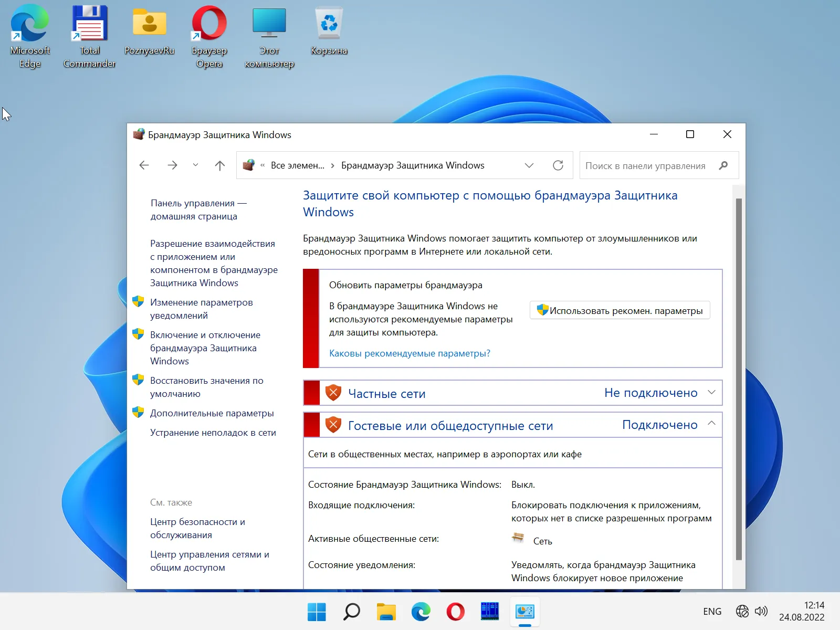Open Total Commander desktop shortcut

pyautogui.click(x=90, y=37)
